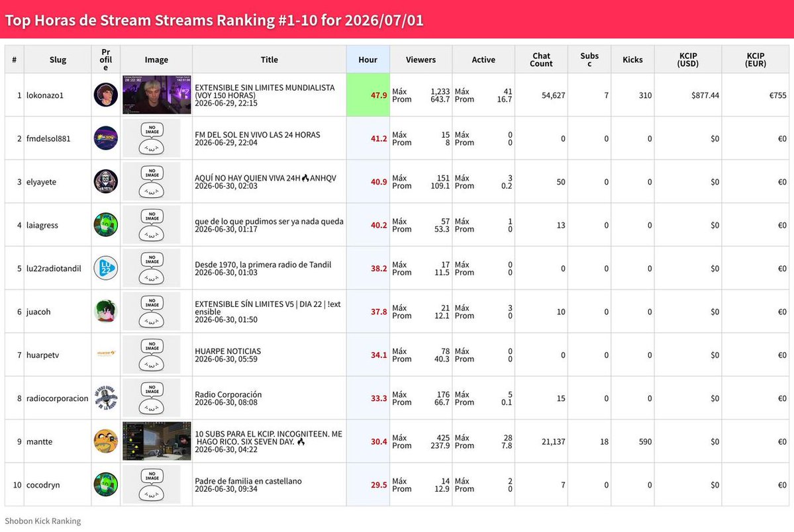Click the No Image placeholder for fmdelsol881
794x532 pixels.
[152, 138]
